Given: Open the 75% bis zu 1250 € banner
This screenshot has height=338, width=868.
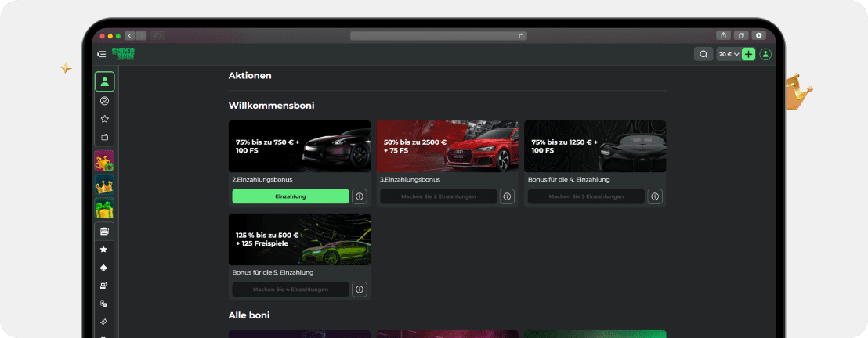Looking at the screenshot, I should point(595,146).
